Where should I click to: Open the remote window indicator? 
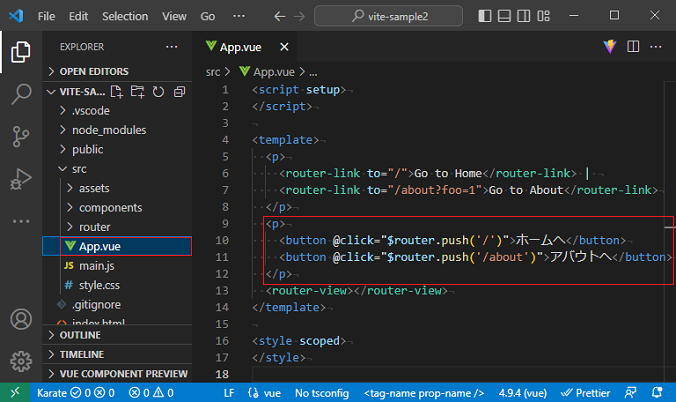pyautogui.click(x=15, y=393)
